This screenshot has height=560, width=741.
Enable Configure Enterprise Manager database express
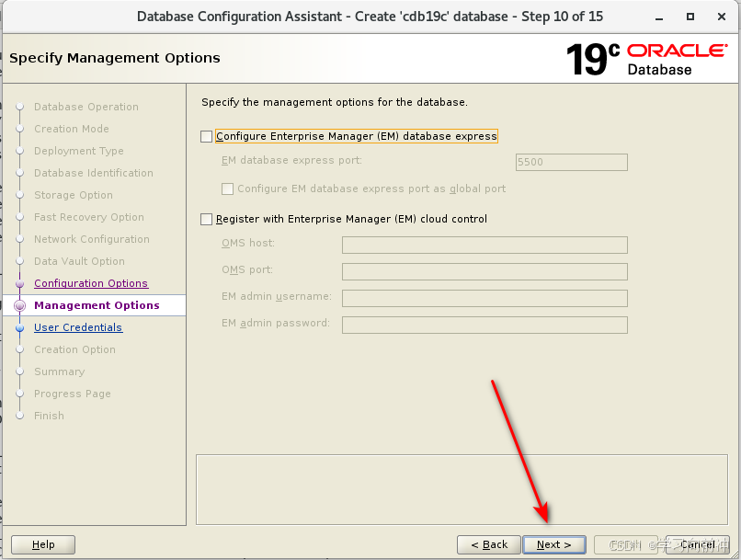point(207,135)
